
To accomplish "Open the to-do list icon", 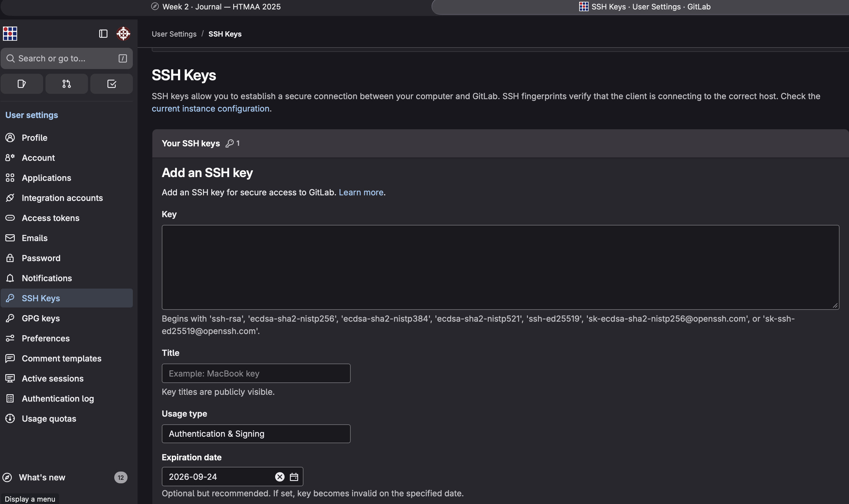I will tap(111, 84).
